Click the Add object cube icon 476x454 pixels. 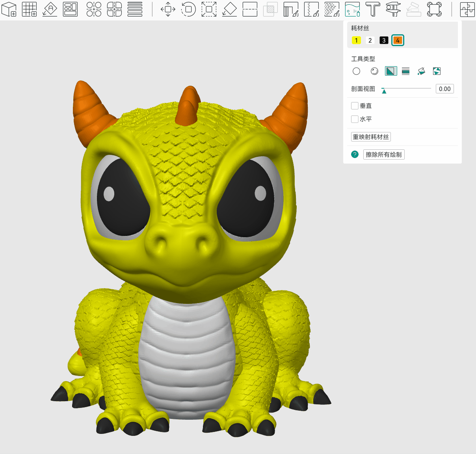pyautogui.click(x=9, y=9)
